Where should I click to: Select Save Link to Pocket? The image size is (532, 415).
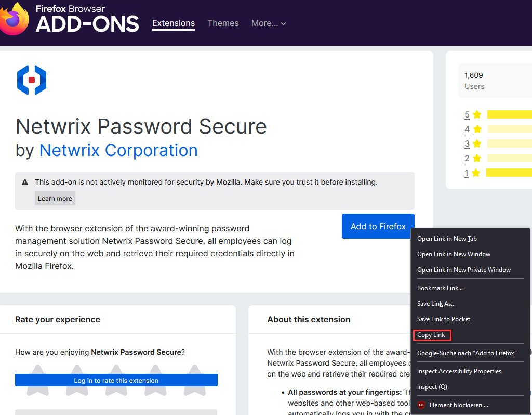tap(443, 319)
